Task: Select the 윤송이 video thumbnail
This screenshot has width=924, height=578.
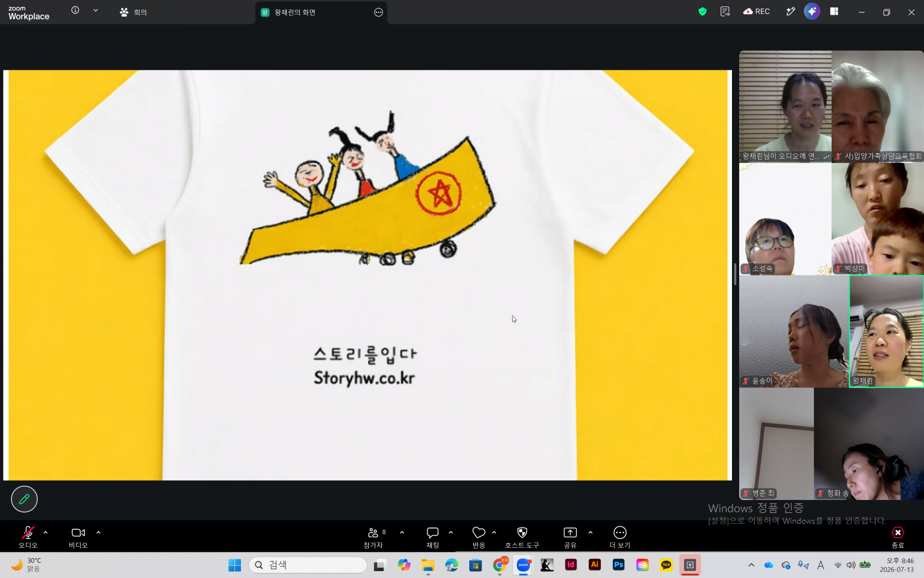Action: [794, 331]
